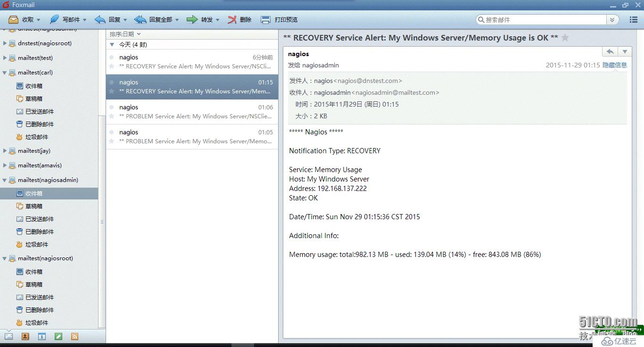Click the Print Preview (打印预览) printer icon
Image resolution: width=644 pixels, height=347 pixels.
[x=266, y=19]
